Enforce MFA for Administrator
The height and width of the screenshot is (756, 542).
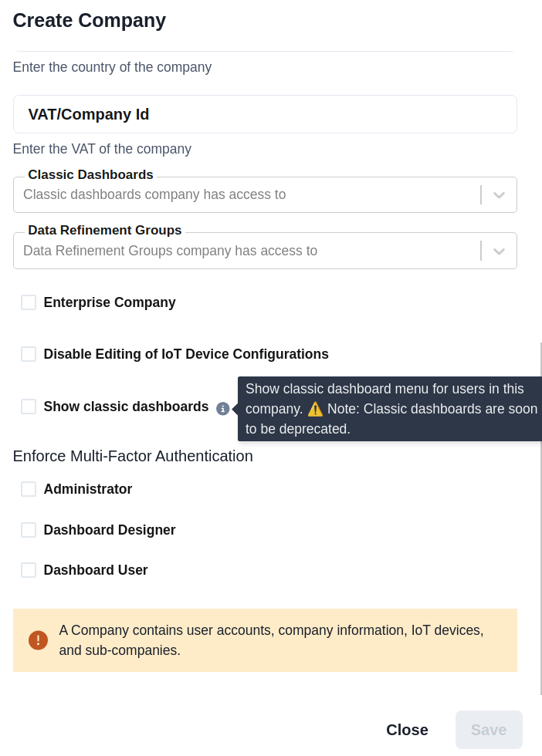(29, 489)
